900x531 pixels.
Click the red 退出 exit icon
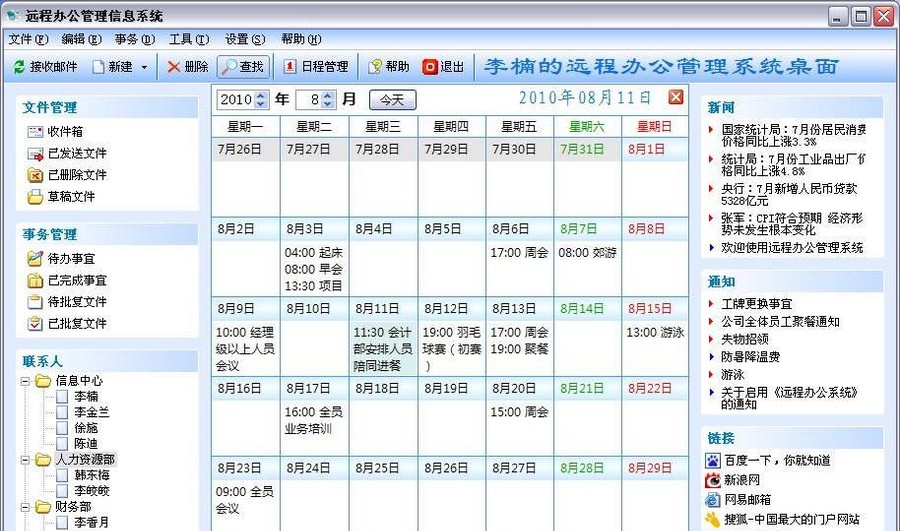click(x=429, y=67)
